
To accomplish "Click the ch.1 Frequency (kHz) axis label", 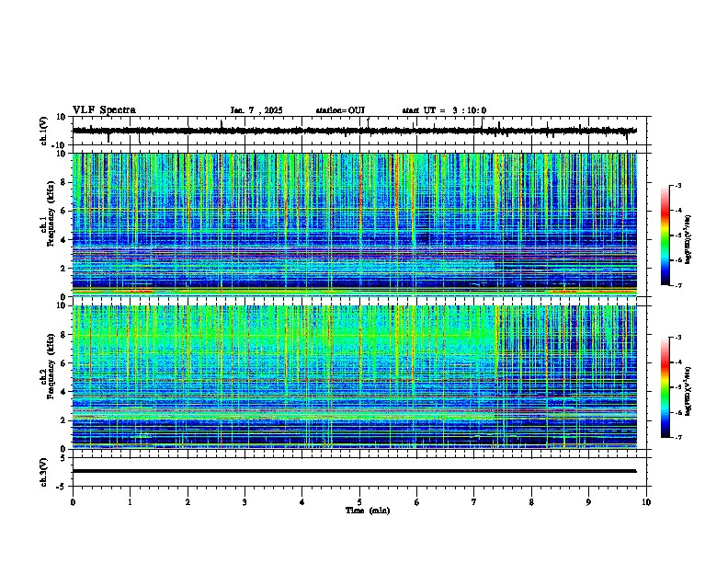I will pyautogui.click(x=49, y=213).
